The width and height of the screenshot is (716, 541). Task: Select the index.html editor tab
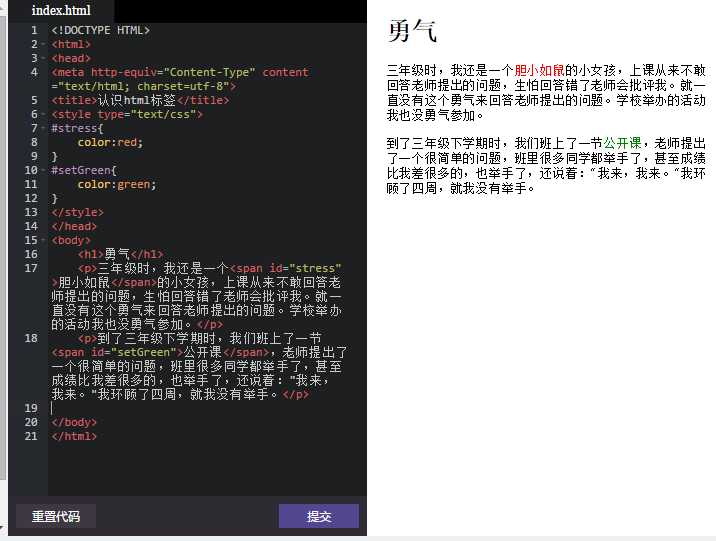tap(61, 10)
